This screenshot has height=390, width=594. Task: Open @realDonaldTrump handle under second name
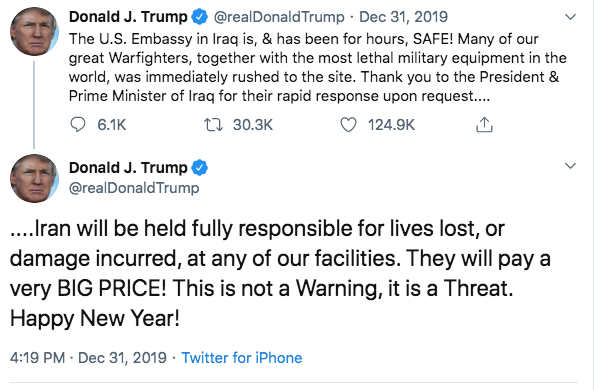point(134,188)
